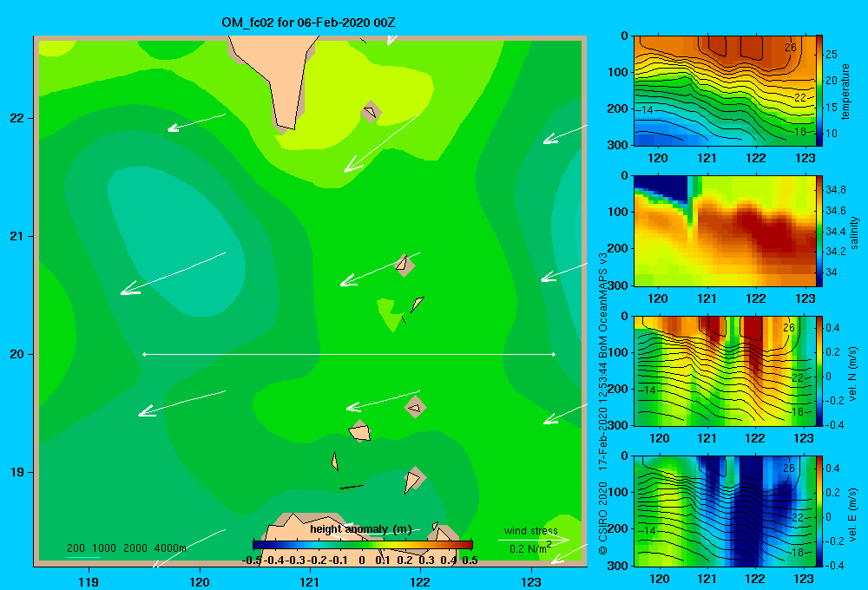Click the long wind arrow southeast of Taiwan

[x=382, y=143]
